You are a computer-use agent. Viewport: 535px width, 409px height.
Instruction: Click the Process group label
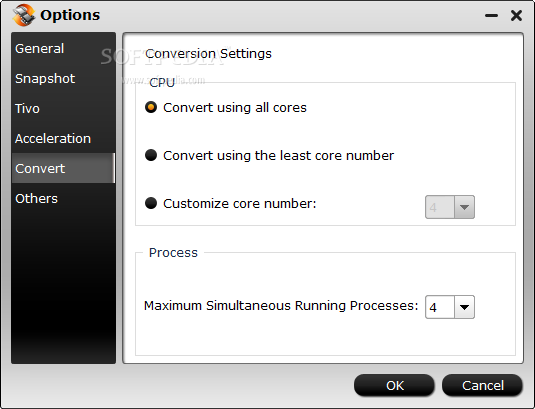(173, 252)
